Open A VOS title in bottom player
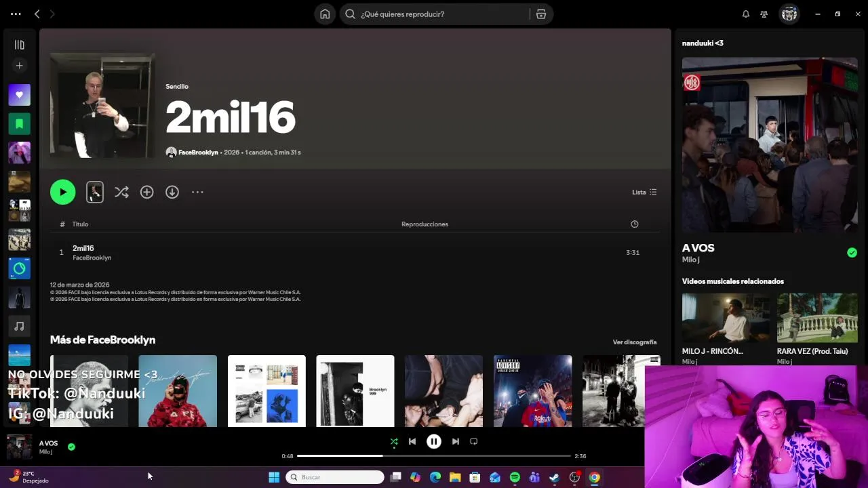Viewport: 868px width, 488px height. 48,443
